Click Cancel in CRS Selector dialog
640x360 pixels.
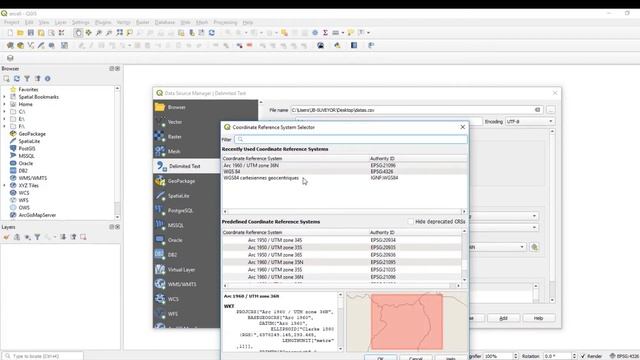pyautogui.click(x=416, y=358)
